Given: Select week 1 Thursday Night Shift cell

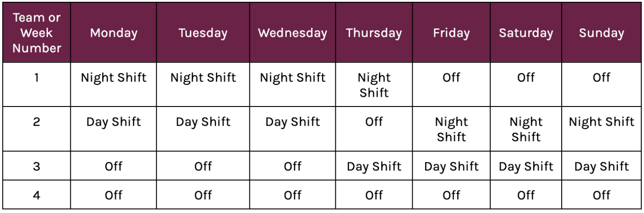Looking at the screenshot, I should 374,85.
